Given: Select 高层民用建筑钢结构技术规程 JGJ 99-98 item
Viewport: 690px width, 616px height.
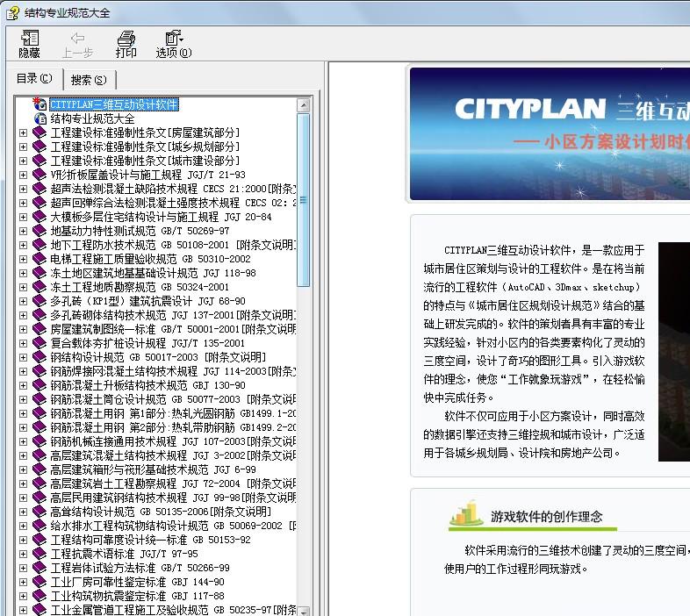Looking at the screenshot, I should pos(173,498).
